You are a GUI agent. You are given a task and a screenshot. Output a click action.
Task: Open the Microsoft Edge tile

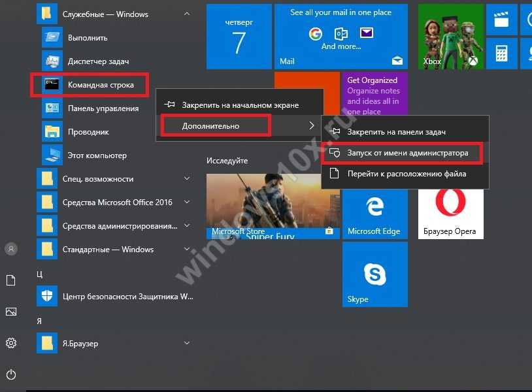click(375, 214)
